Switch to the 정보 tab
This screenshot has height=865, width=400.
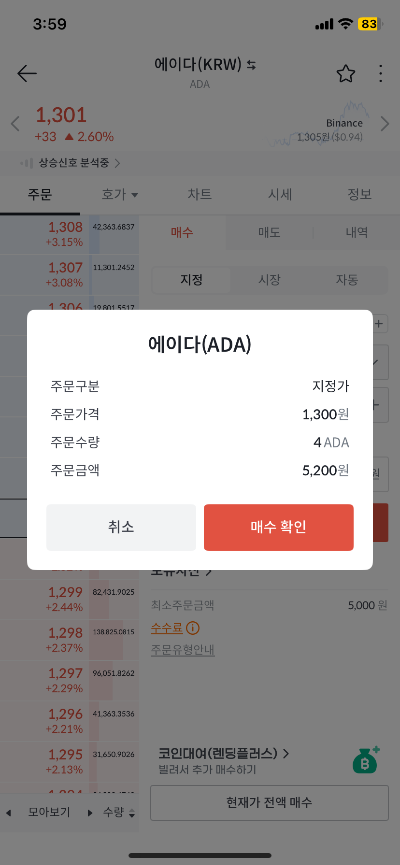[x=359, y=194]
